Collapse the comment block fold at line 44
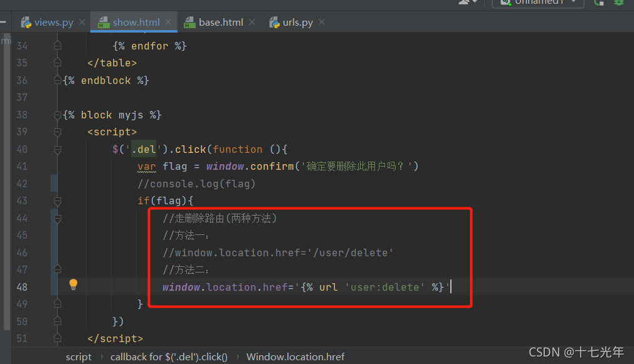The image size is (634, 364). click(58, 219)
